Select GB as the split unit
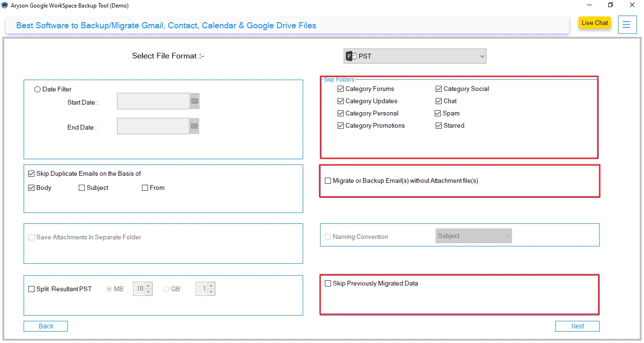This screenshot has width=644, height=343. [x=166, y=289]
